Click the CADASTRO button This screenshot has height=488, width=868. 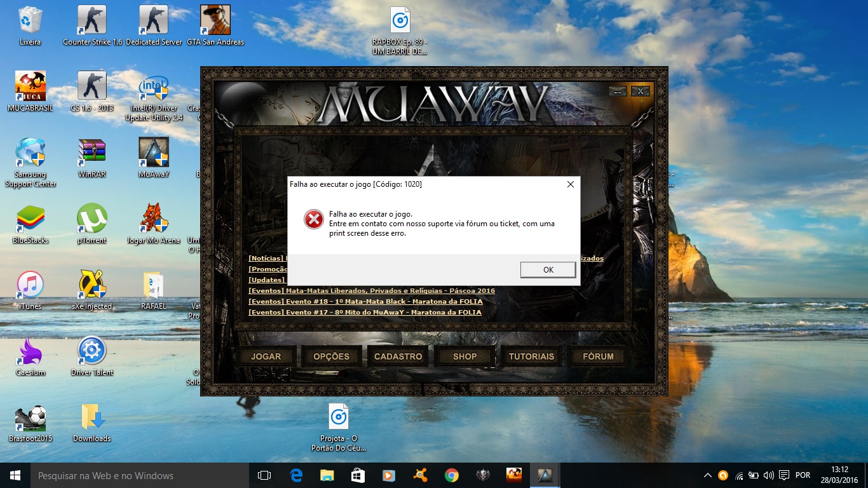[x=398, y=356]
